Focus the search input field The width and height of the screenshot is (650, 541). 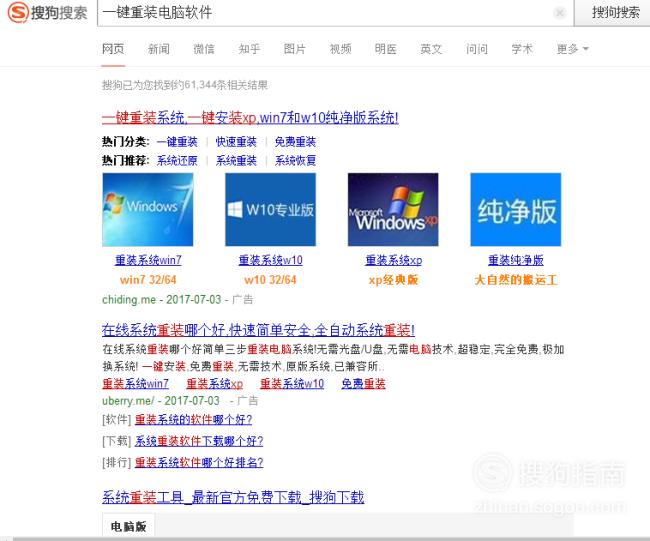325,13
